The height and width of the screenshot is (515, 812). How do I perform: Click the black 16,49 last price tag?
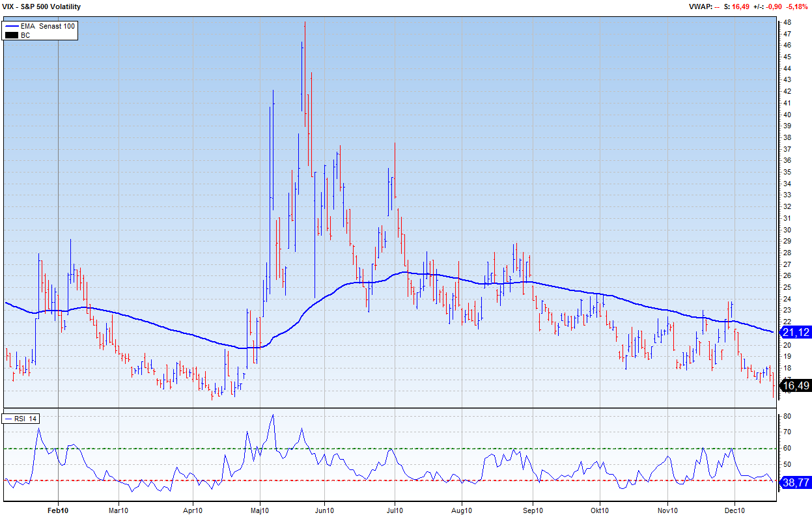(x=796, y=385)
